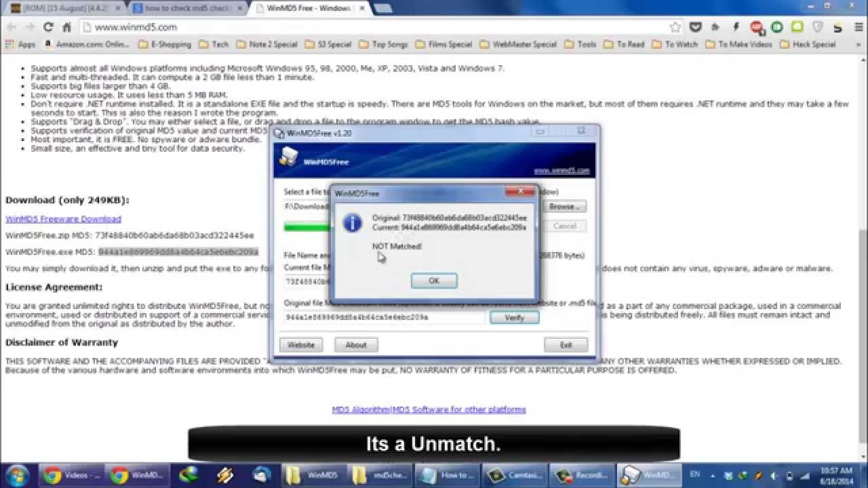The image size is (868, 488).
Task: Open the Top Songs bookmark folder
Action: click(384, 44)
